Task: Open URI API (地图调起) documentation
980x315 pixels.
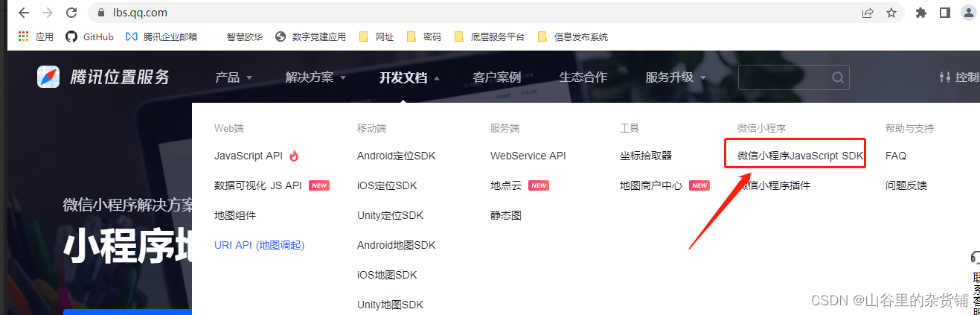Action: click(x=259, y=245)
